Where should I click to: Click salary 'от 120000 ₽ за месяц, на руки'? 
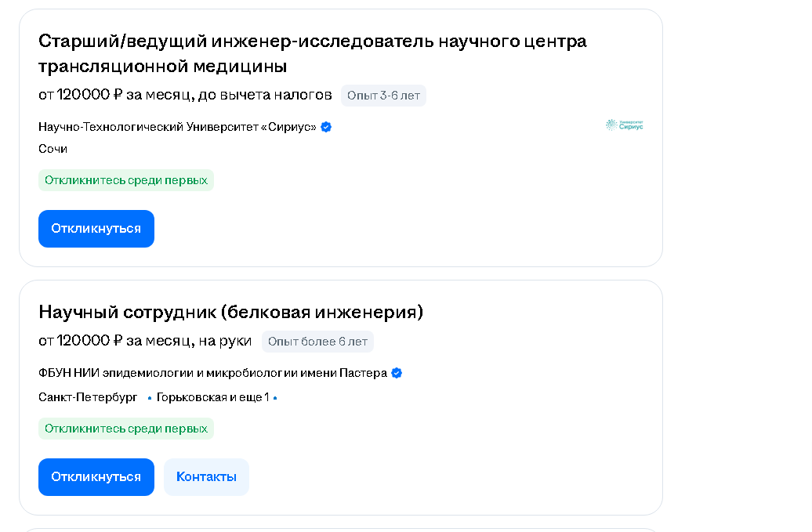click(145, 341)
